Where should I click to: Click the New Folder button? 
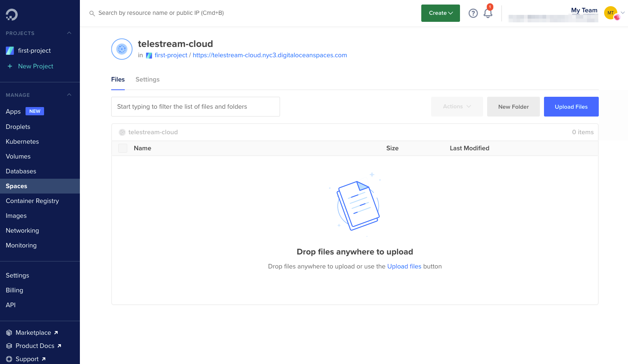coord(514,107)
